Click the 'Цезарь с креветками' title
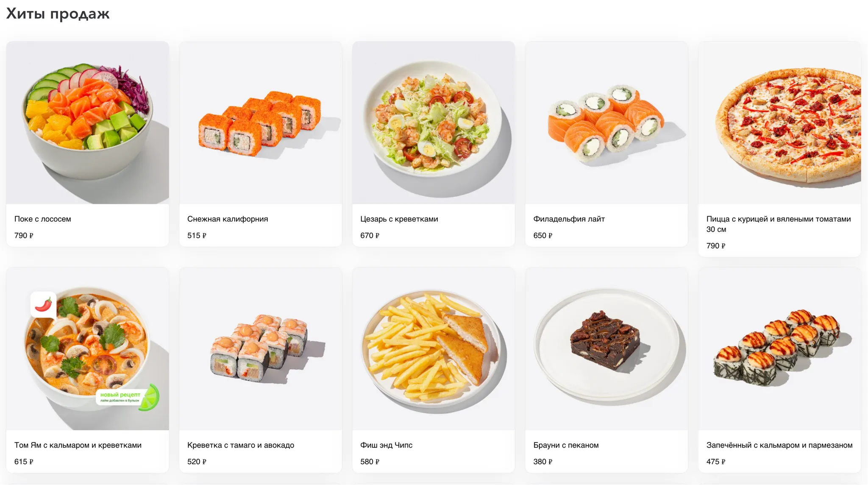This screenshot has height=485, width=868. [x=399, y=219]
